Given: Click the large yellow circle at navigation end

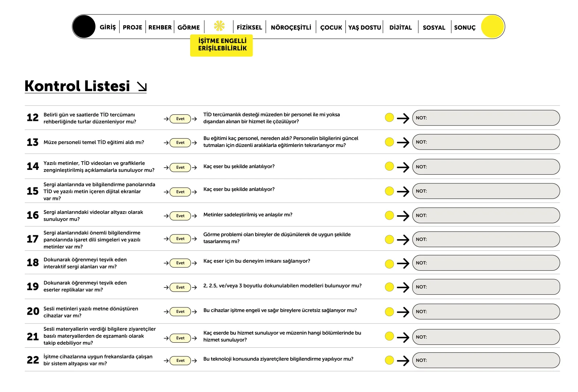Looking at the screenshot, I should coord(492,26).
